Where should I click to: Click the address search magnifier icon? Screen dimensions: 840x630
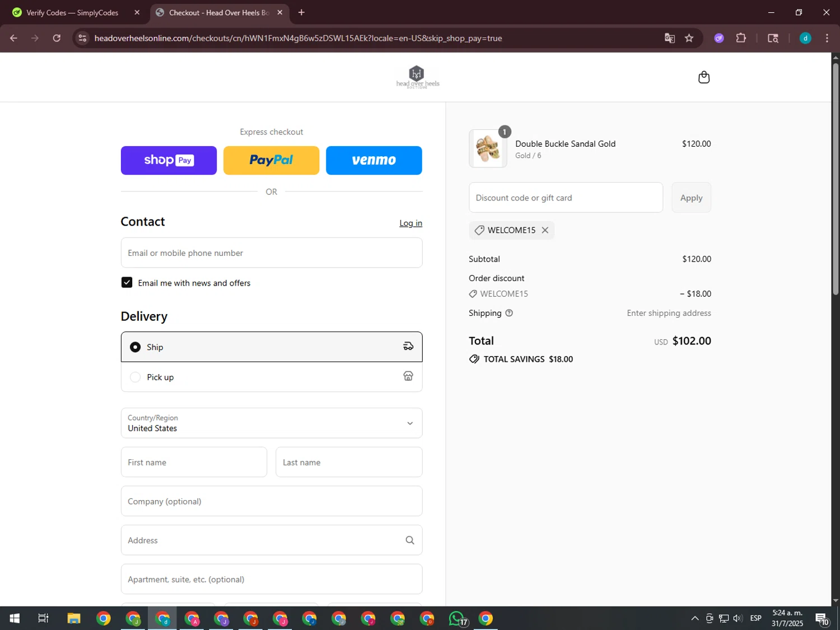click(x=410, y=540)
